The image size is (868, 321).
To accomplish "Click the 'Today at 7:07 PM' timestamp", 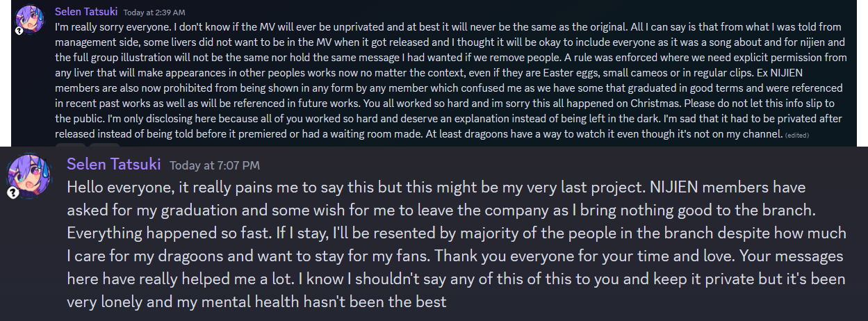I will (215, 165).
